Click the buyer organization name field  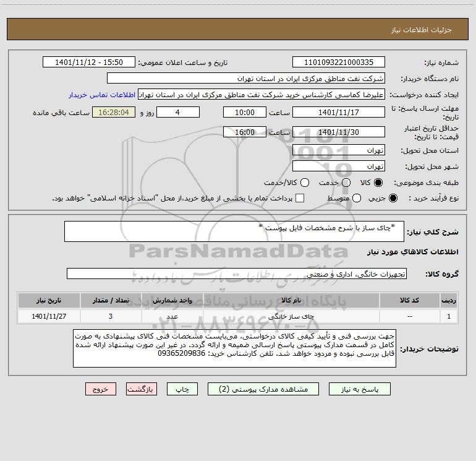pos(246,79)
